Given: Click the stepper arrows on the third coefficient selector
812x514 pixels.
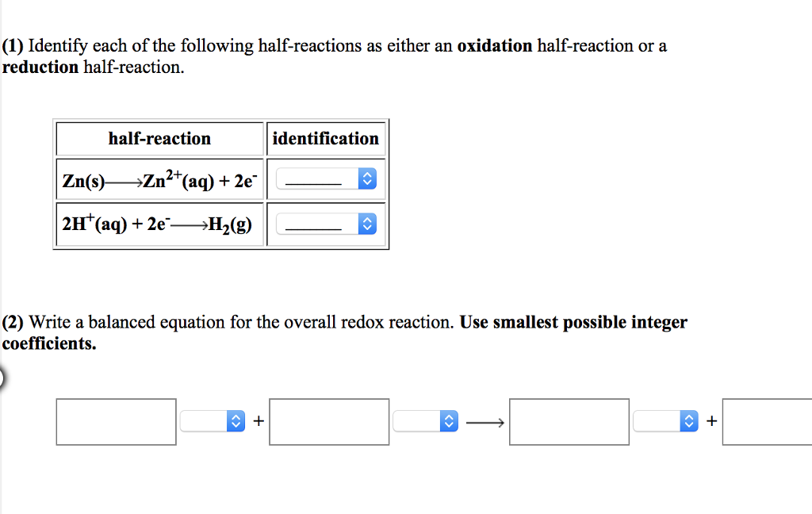Looking at the screenshot, I should 687,421.
